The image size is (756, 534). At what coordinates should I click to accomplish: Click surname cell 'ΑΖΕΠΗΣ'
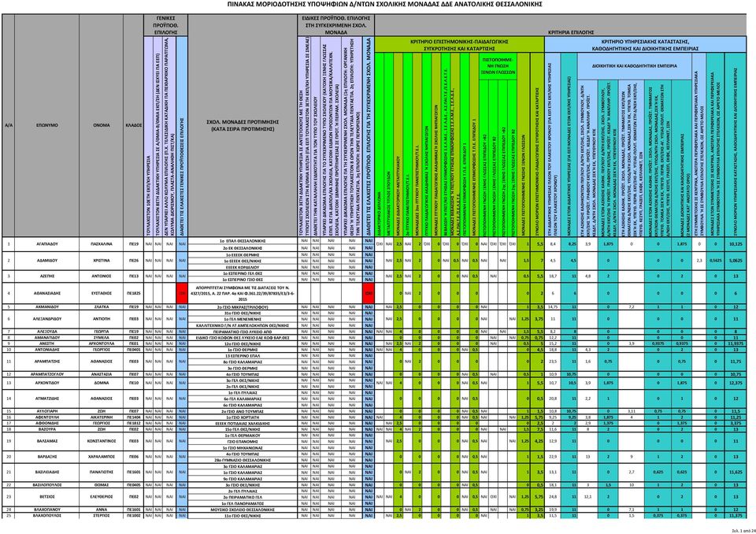tap(46, 276)
